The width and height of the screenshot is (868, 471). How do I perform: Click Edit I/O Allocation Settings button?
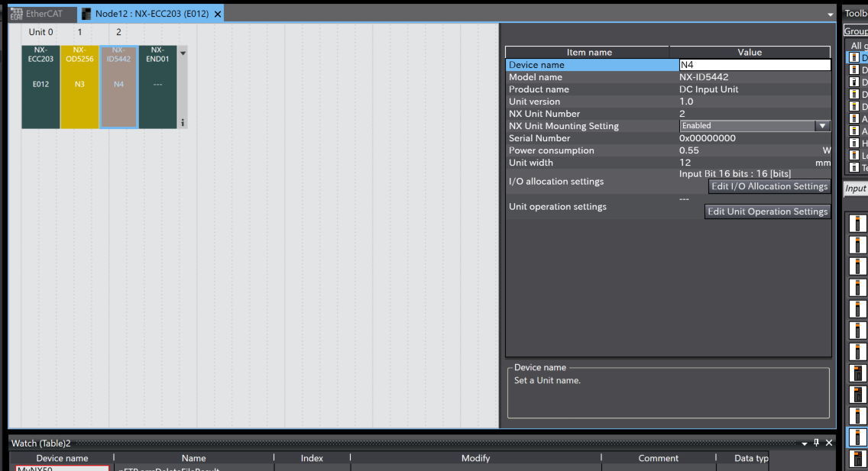click(769, 186)
